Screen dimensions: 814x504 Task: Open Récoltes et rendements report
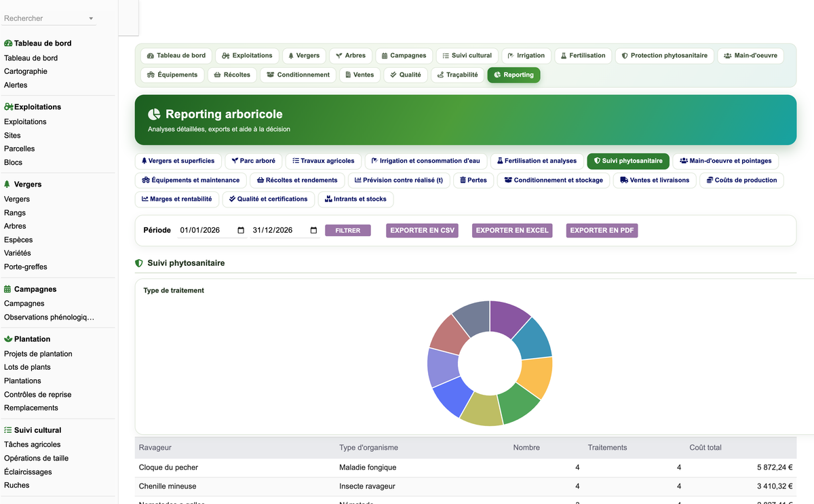click(x=297, y=180)
